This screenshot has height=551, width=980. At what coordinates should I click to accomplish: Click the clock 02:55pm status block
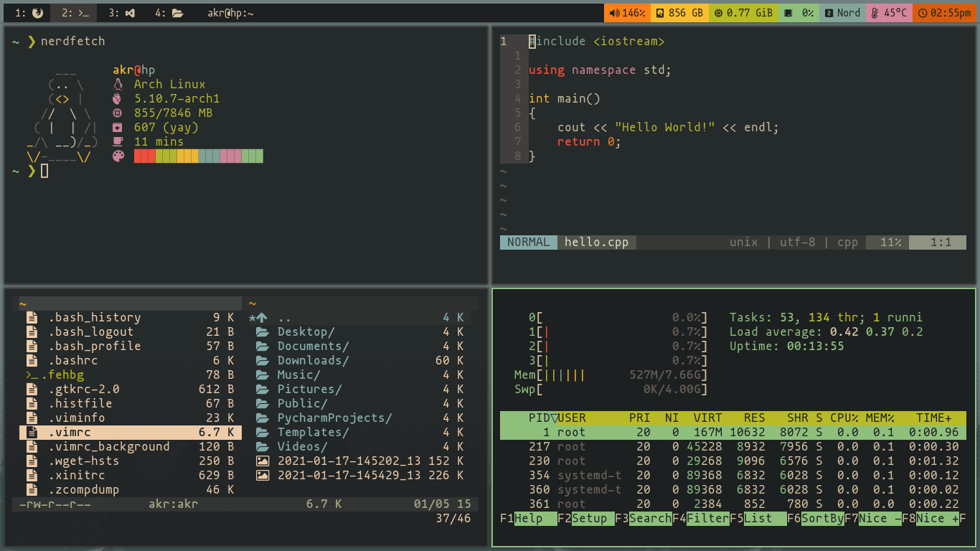point(945,13)
